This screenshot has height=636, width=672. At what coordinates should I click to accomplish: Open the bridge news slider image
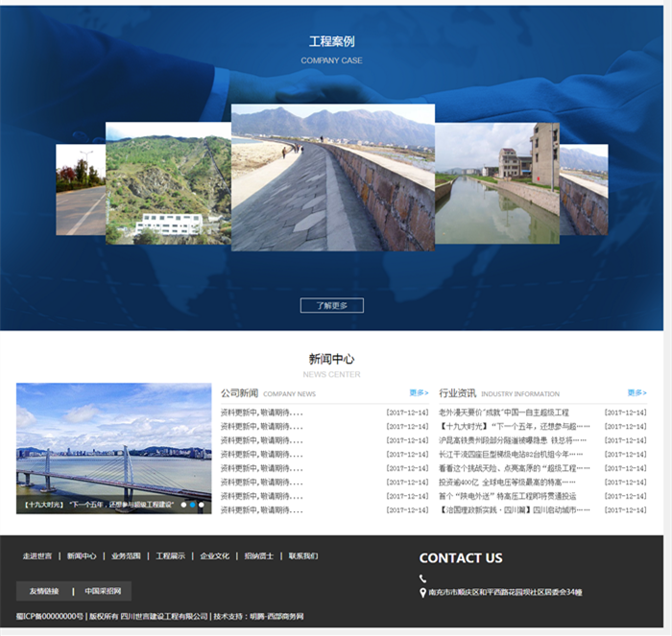coord(113,441)
